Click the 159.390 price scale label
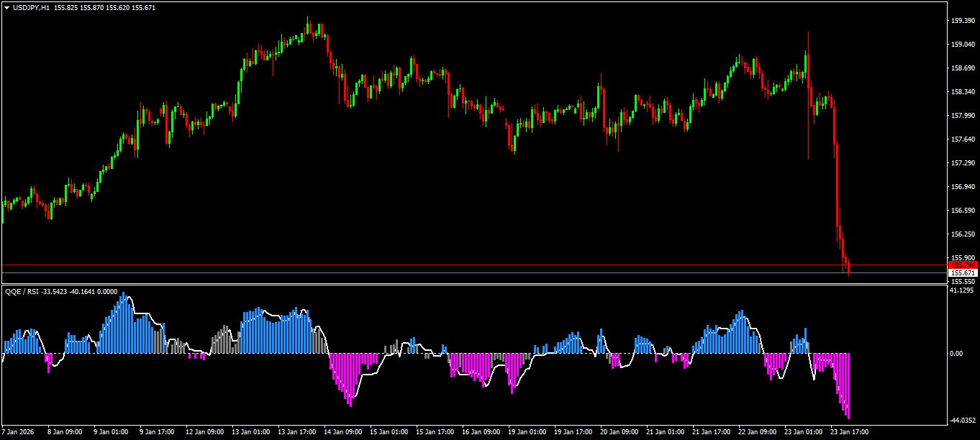The image size is (980, 440). point(963,21)
